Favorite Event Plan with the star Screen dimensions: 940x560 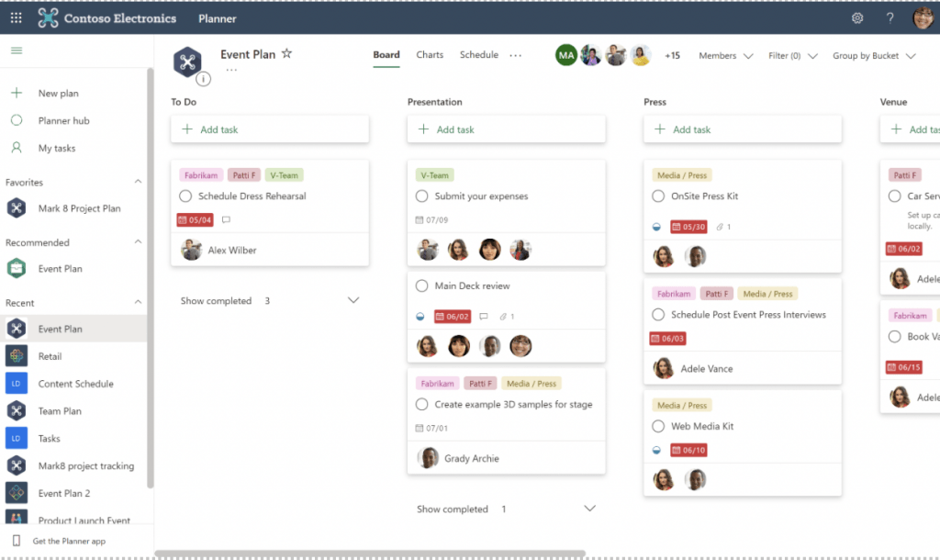(x=286, y=54)
